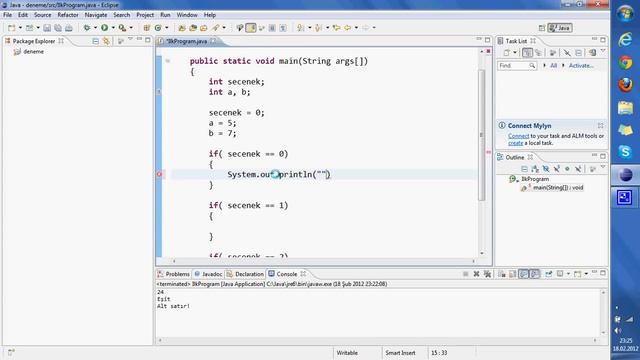Viewport: 640px width, 360px height.
Task: Click the Save toolbar icon
Action: pyautogui.click(x=47, y=28)
